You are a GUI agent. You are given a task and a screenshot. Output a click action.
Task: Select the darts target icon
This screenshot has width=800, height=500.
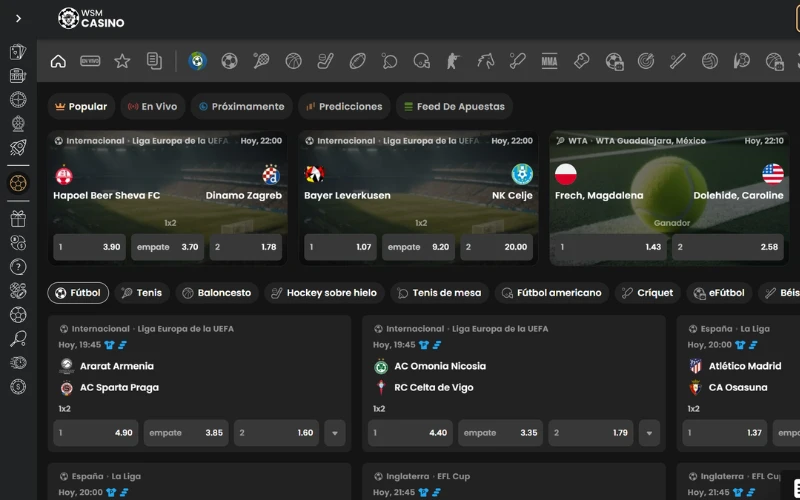click(x=645, y=61)
